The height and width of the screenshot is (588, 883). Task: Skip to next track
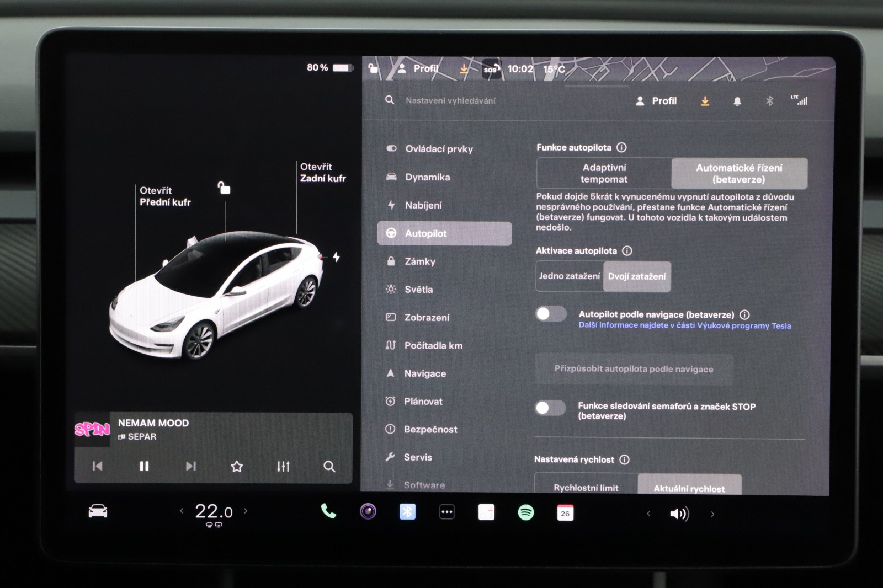190,466
